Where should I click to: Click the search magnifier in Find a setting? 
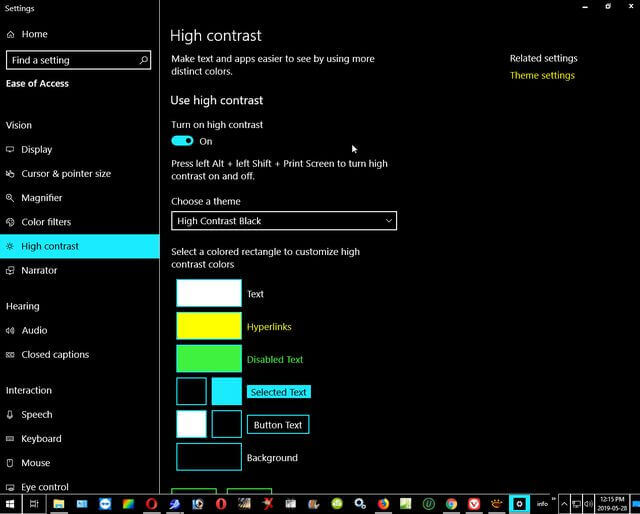(x=144, y=60)
